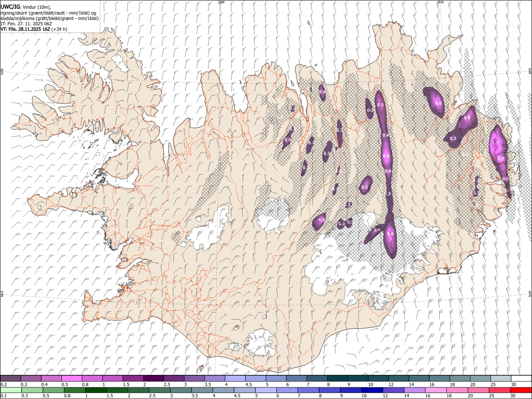Click the 'IT: Fim. 27. 11. 2025 06Z' line
This screenshot has width=532, height=399.
[x=26, y=24]
